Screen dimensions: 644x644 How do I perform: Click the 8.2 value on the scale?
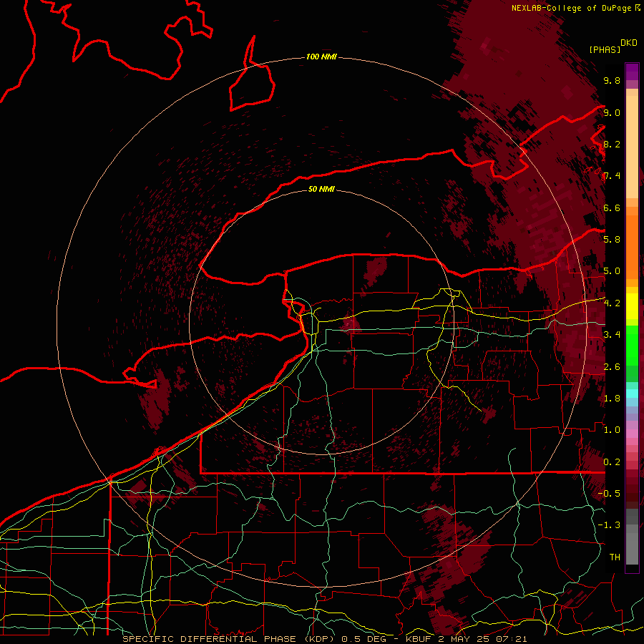[x=612, y=144]
